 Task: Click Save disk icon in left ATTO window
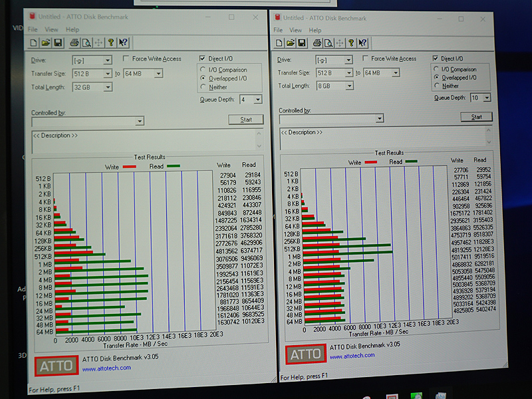pyautogui.click(x=58, y=43)
